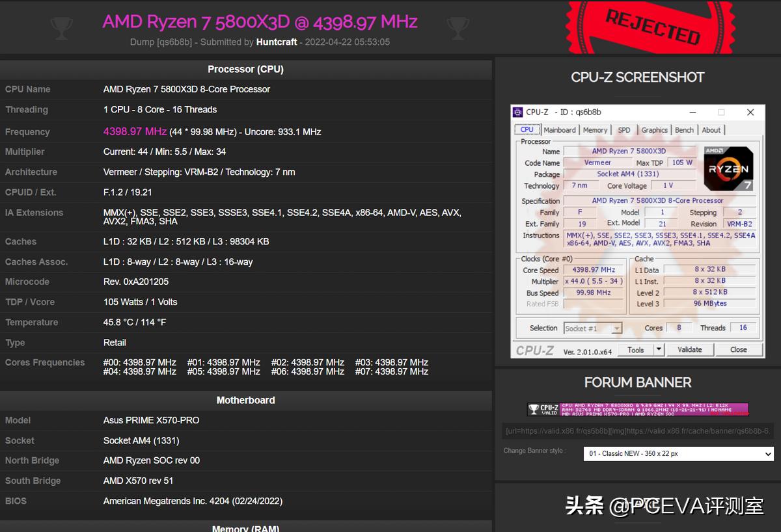
Task: Click the CPU-Z logo in the window title bar
Action: click(517, 112)
